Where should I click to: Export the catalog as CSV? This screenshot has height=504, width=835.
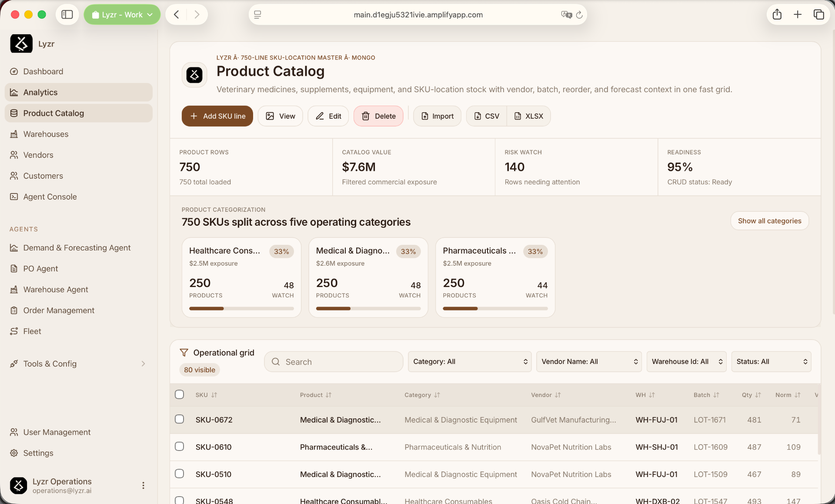pyautogui.click(x=486, y=116)
